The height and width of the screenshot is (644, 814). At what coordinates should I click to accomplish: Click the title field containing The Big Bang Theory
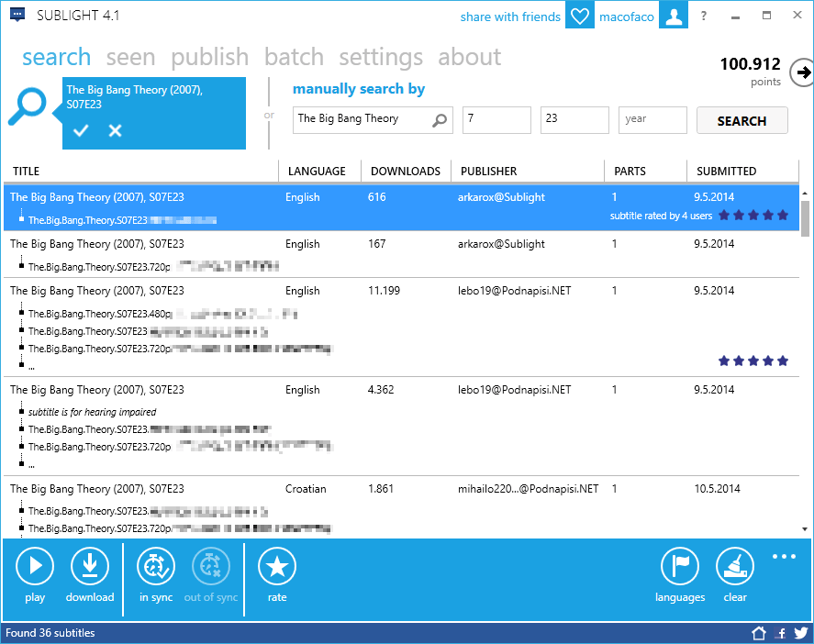[373, 120]
